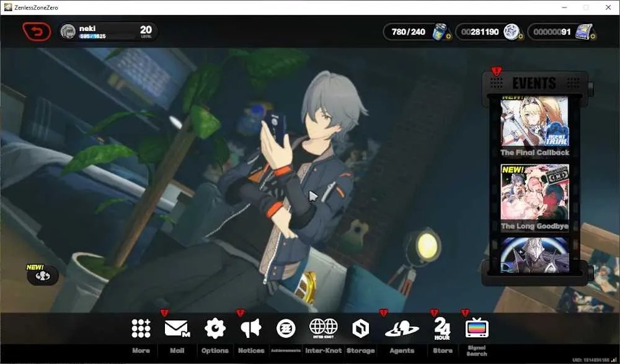Click the Options label text
This screenshot has height=364, width=620.
tap(215, 350)
